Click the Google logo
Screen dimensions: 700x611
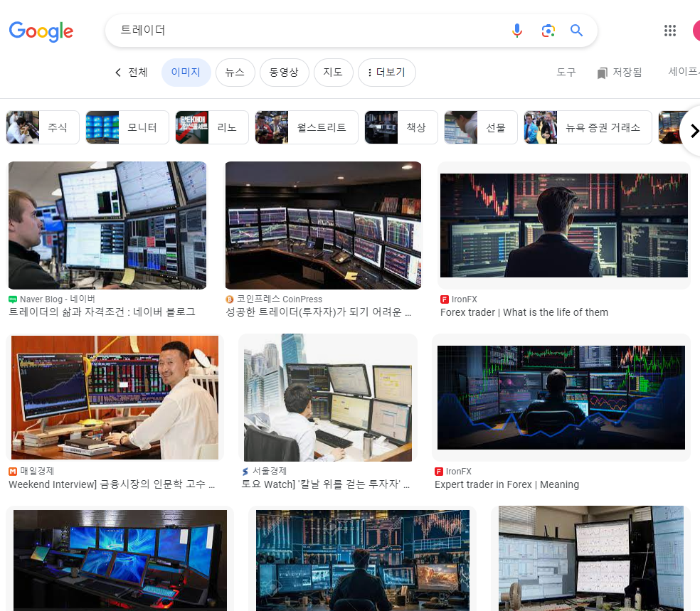tap(41, 31)
